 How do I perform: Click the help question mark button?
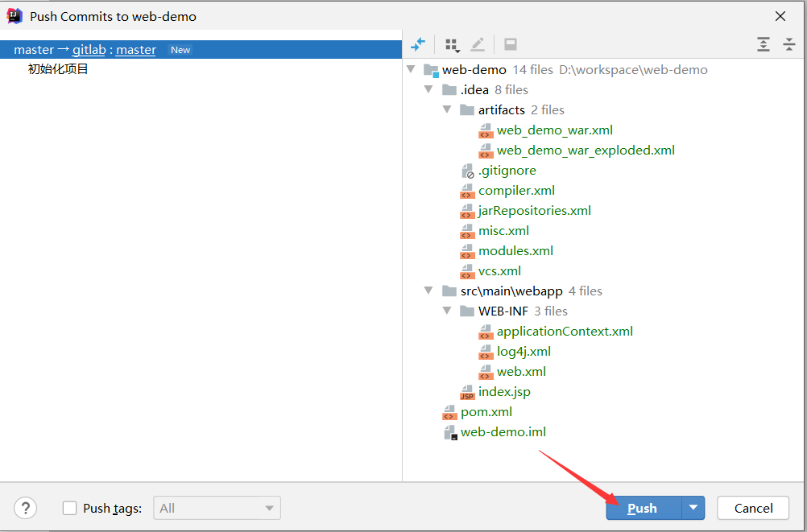pos(25,509)
